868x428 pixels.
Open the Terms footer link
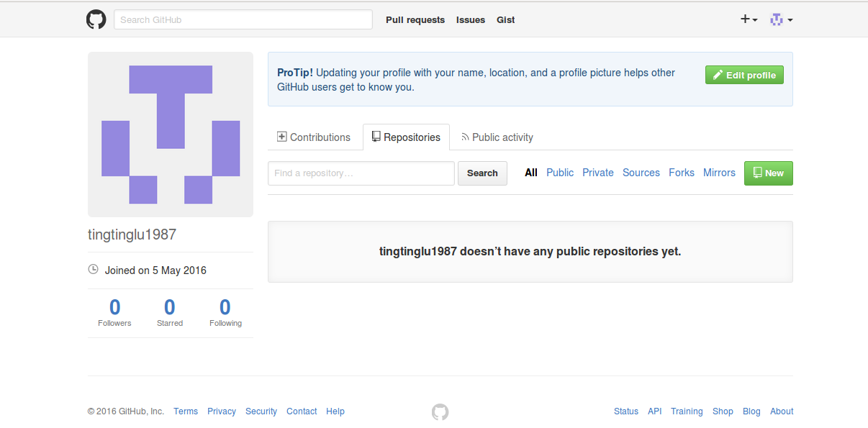coord(186,411)
